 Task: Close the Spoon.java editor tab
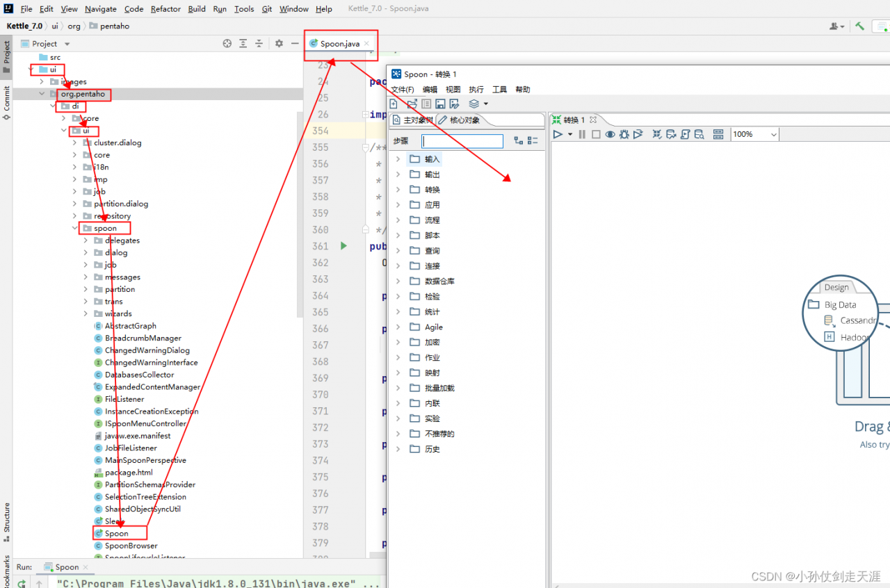coord(366,44)
